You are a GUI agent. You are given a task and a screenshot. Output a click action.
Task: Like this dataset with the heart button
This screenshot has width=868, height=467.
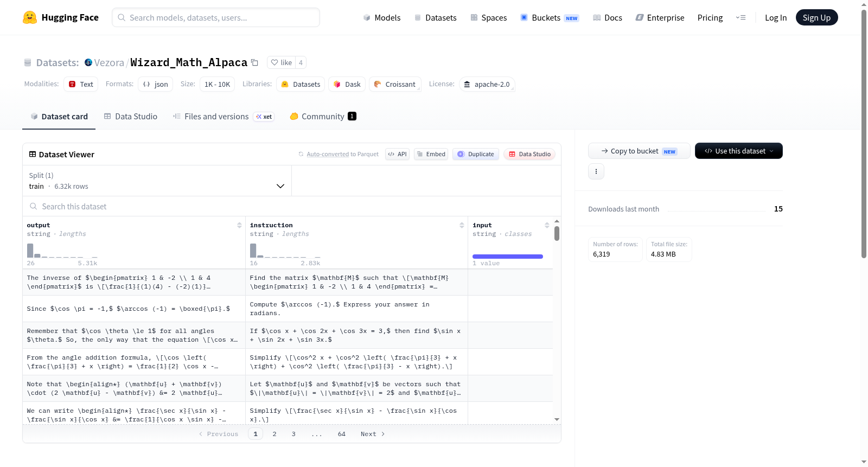[281, 62]
